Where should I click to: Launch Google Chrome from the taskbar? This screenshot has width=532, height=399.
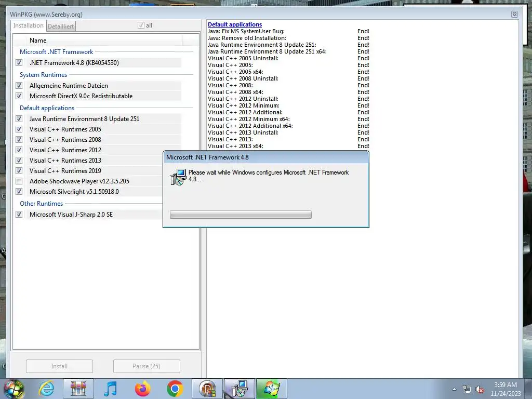tap(175, 389)
